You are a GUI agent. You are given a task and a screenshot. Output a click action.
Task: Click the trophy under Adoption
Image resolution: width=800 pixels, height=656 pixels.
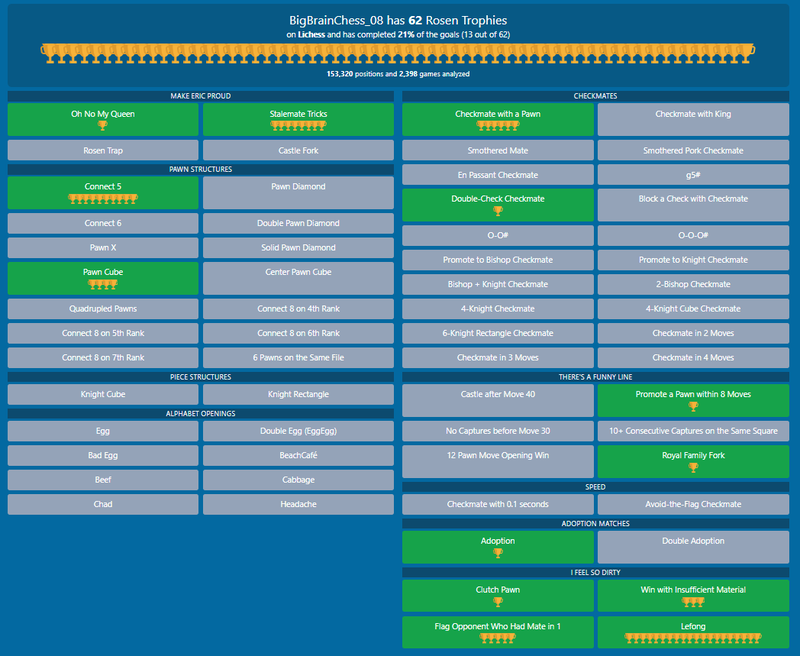pyautogui.click(x=498, y=553)
